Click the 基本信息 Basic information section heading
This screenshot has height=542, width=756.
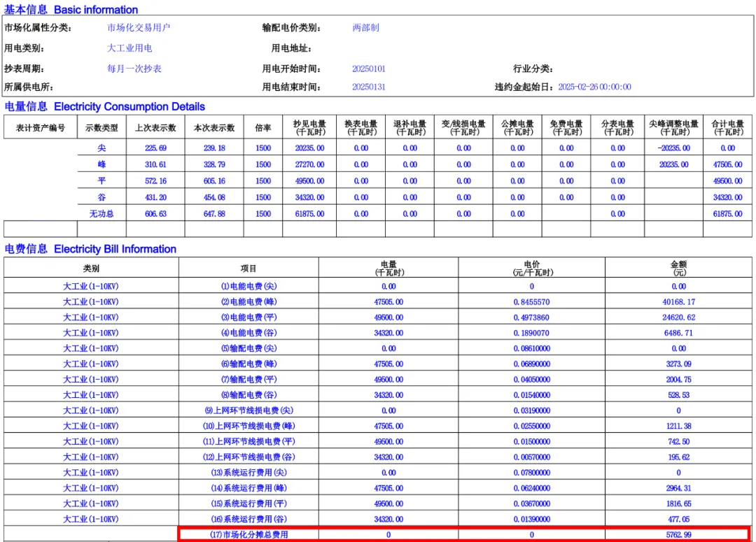[x=71, y=10]
